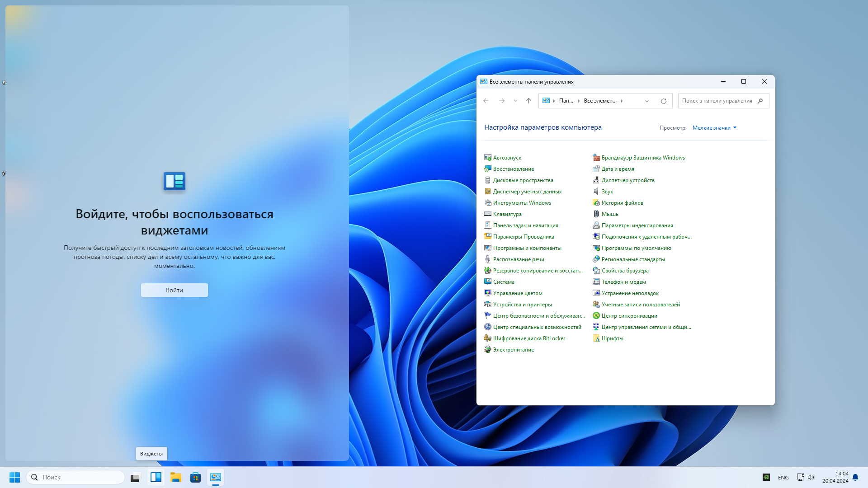868x488 pixels.
Task: Open the 'Программы и компоненты' link
Action: pyautogui.click(x=527, y=248)
